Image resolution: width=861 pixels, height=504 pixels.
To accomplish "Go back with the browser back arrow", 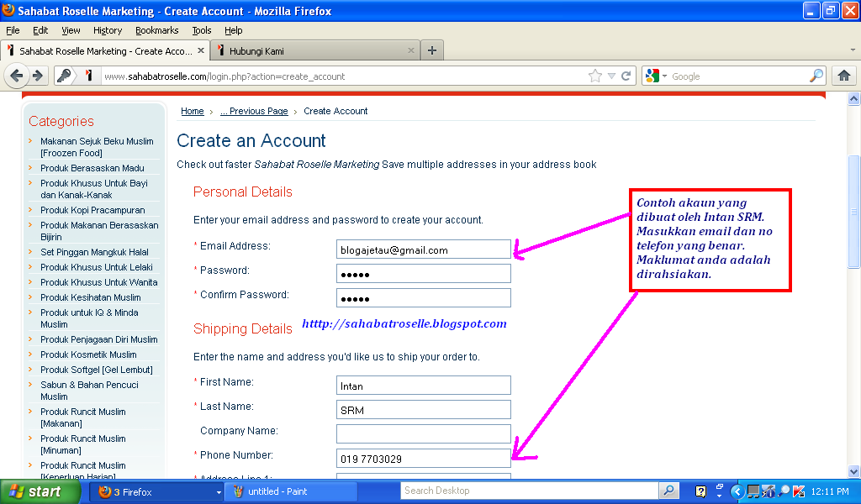I will click(17, 76).
